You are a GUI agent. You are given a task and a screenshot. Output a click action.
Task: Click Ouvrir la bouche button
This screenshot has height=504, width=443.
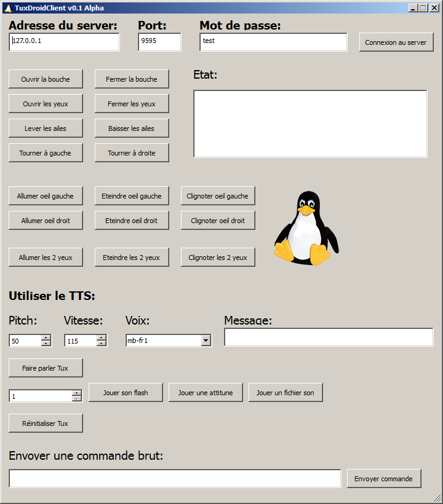(x=46, y=79)
